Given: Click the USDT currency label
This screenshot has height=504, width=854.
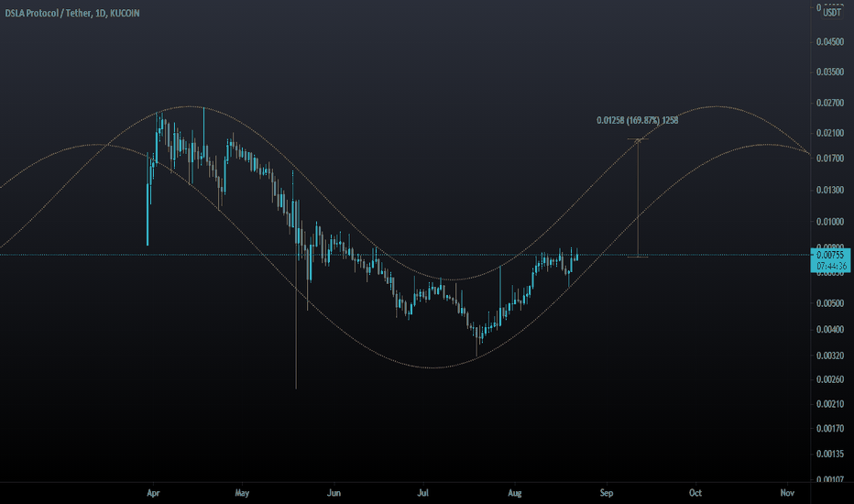Looking at the screenshot, I should [x=832, y=13].
